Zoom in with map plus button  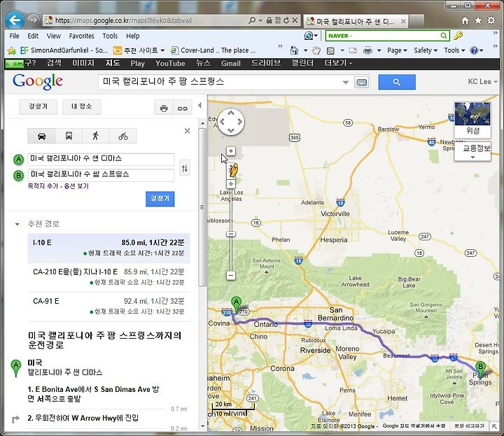click(x=231, y=184)
